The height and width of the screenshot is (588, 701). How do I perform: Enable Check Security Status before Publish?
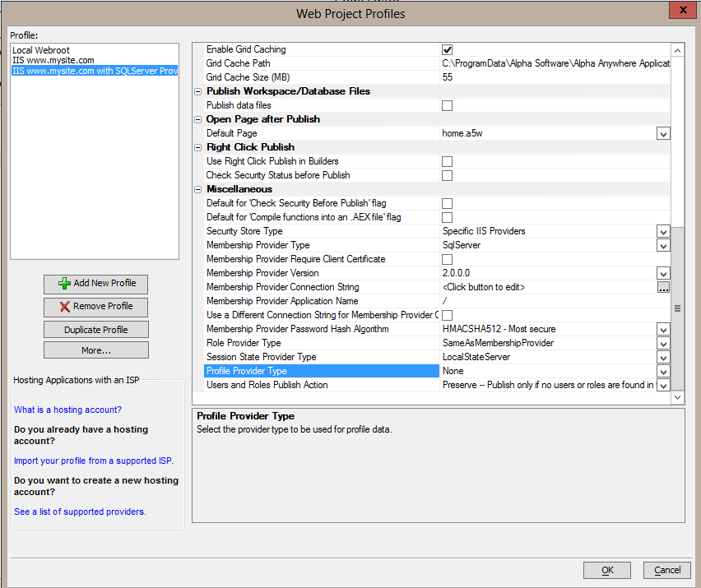[x=447, y=176]
